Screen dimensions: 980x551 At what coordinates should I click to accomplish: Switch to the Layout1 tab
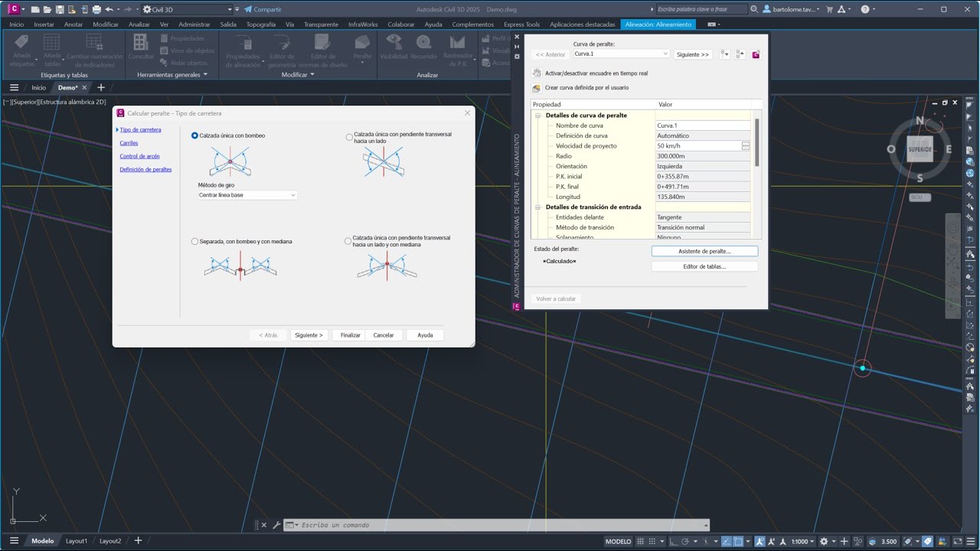[77, 541]
